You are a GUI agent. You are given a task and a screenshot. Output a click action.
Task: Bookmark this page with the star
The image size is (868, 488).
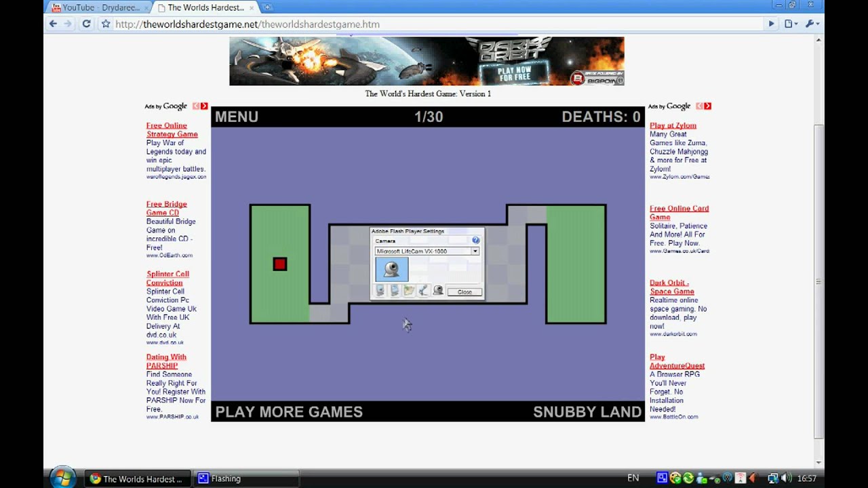coord(106,24)
